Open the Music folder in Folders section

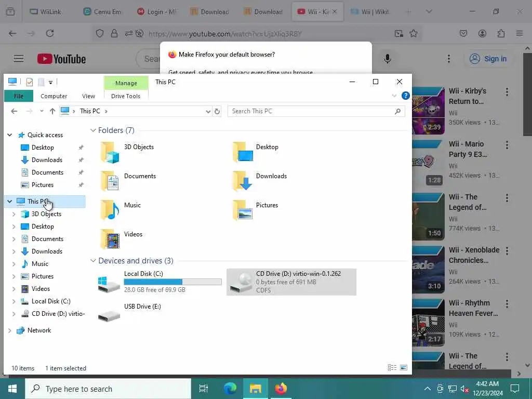(x=110, y=210)
